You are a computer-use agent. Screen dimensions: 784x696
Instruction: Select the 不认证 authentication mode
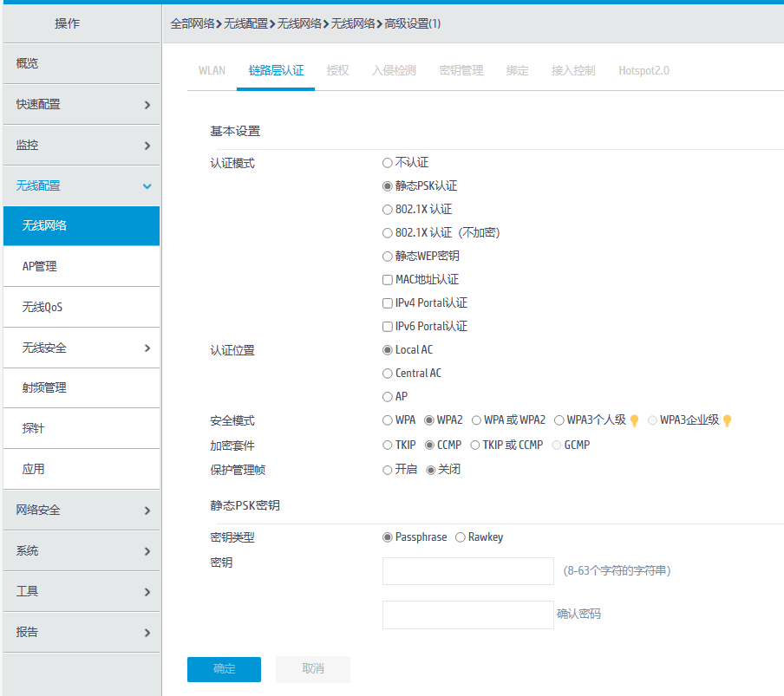(x=388, y=163)
